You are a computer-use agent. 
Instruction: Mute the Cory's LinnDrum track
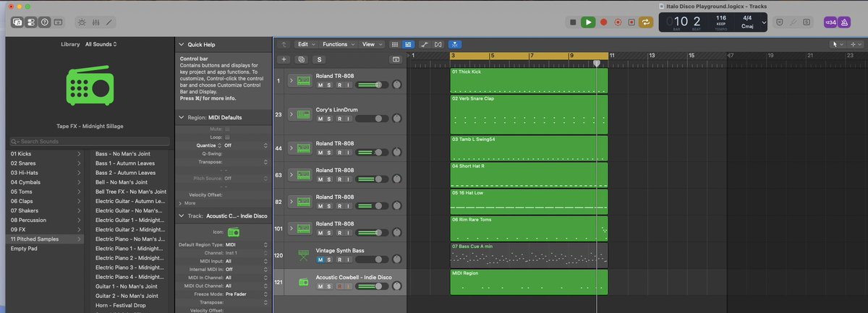320,119
